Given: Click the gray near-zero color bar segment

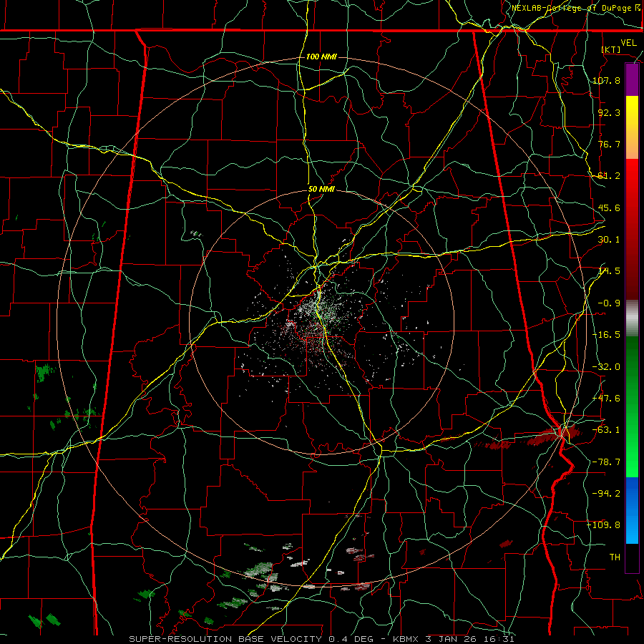Looking at the screenshot, I should pos(632,318).
